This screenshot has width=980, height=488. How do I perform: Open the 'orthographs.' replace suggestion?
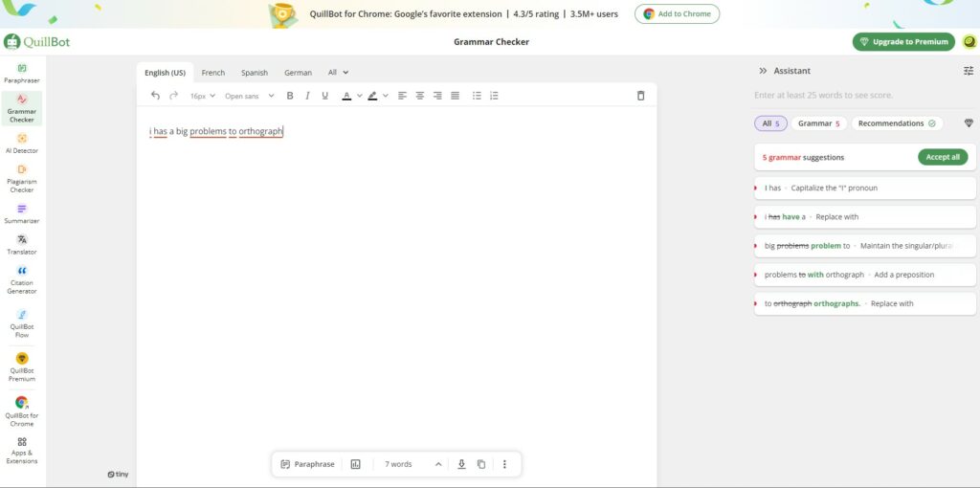click(x=865, y=303)
